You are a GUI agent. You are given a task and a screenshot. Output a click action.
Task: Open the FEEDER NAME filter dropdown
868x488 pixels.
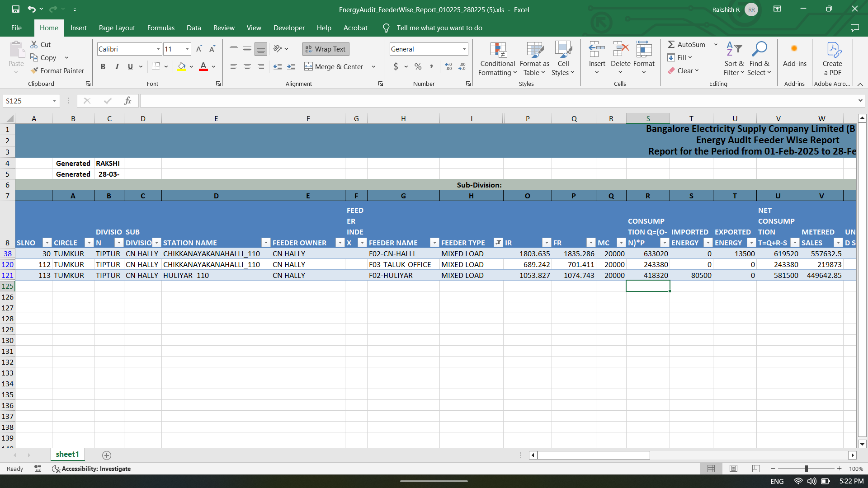[434, 243]
